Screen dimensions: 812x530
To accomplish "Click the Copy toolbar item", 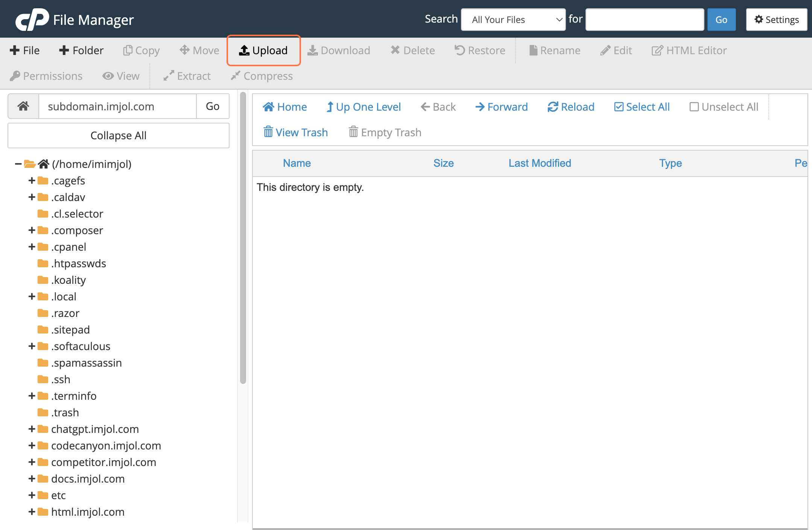I will 141,50.
